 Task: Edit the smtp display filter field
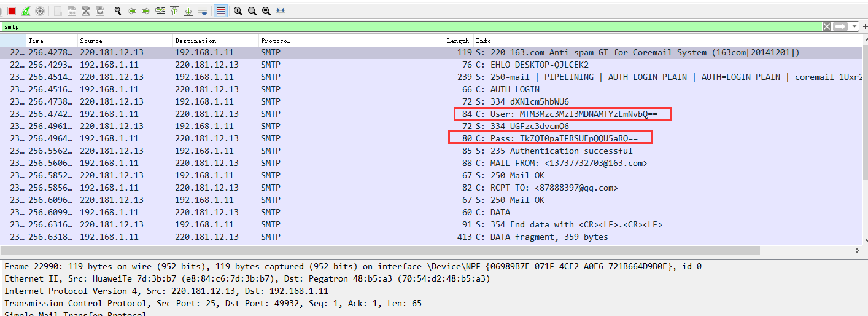(411, 26)
